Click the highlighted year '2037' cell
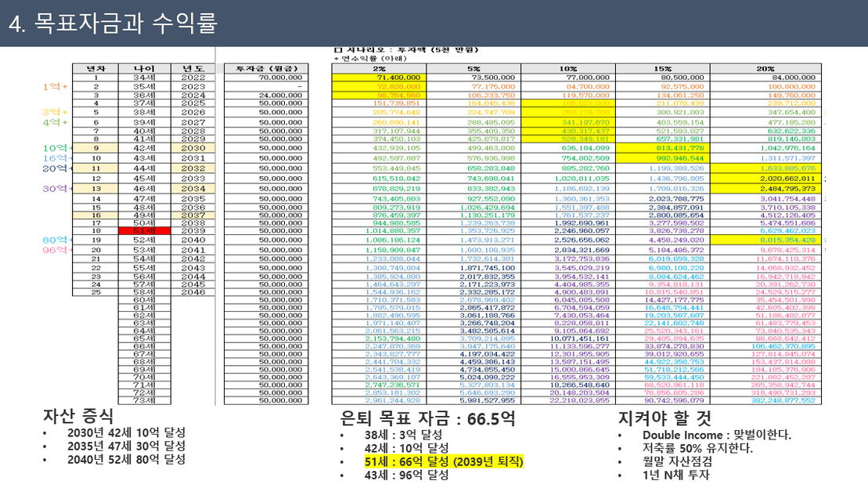The height and width of the screenshot is (488, 868). [x=193, y=215]
